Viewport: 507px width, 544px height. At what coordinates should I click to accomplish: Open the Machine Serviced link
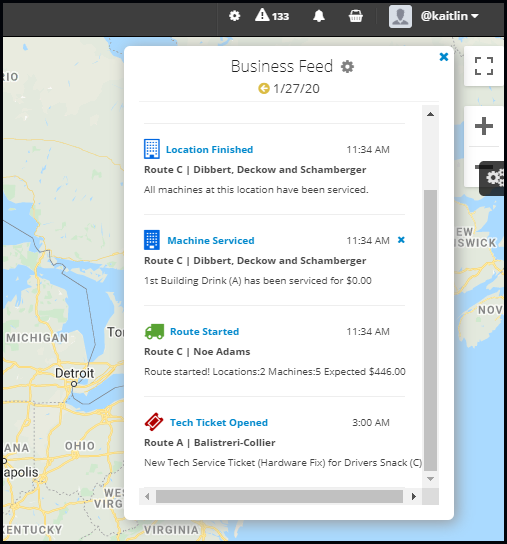click(211, 240)
